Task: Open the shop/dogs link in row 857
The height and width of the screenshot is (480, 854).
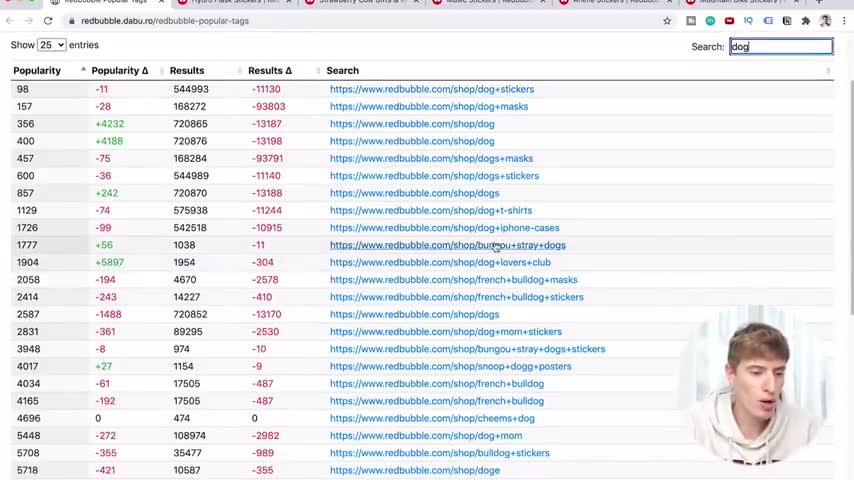Action: (x=414, y=193)
